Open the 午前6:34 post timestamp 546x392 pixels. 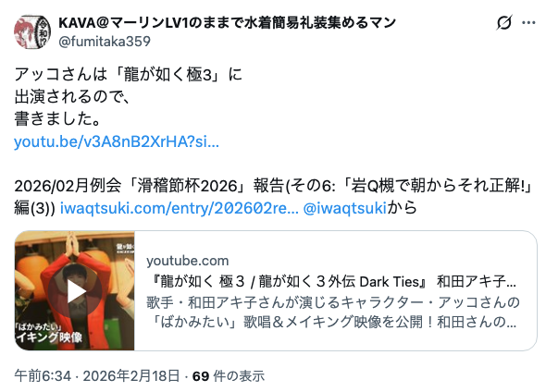(43, 376)
